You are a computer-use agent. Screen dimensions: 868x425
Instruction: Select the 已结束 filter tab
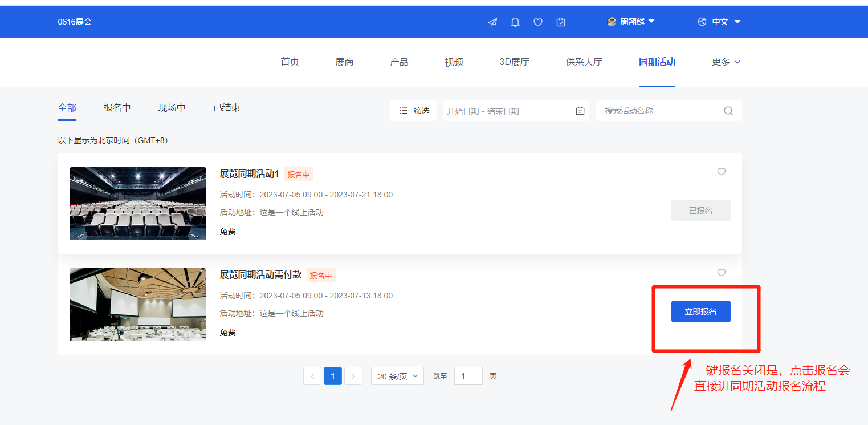click(226, 107)
